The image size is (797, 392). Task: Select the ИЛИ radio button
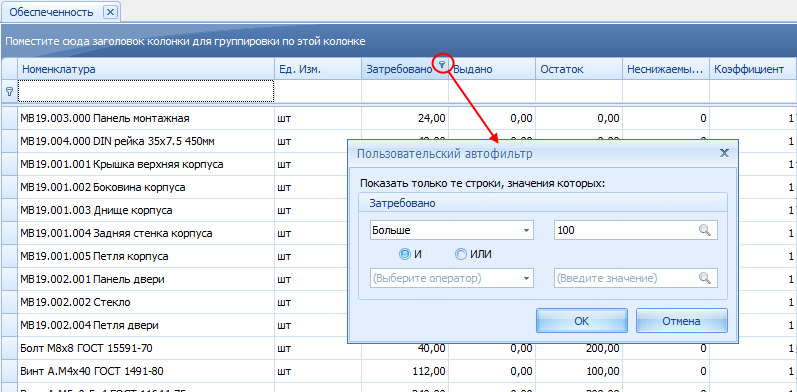pyautogui.click(x=461, y=255)
